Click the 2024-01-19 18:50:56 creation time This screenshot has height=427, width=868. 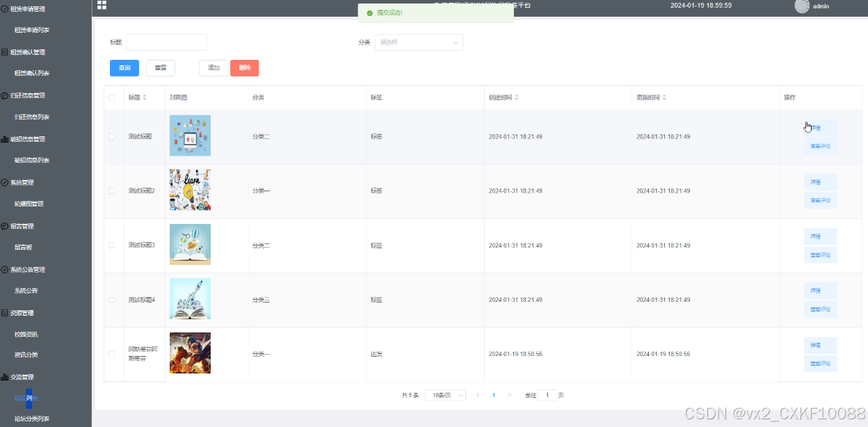[x=515, y=354]
